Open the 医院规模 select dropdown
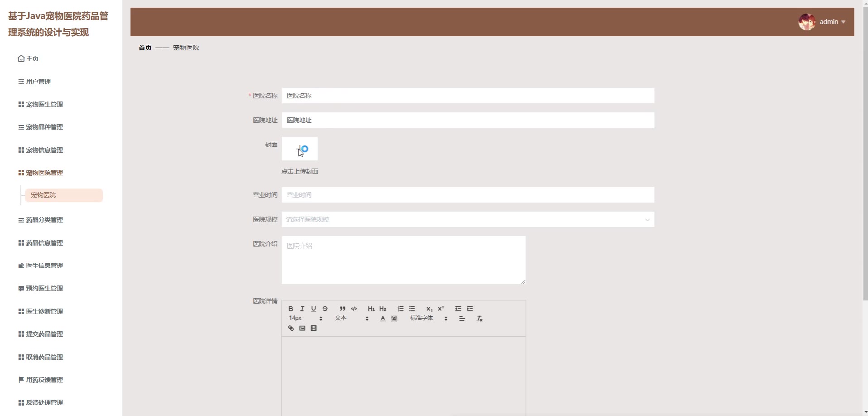868x416 pixels. pyautogui.click(x=468, y=219)
